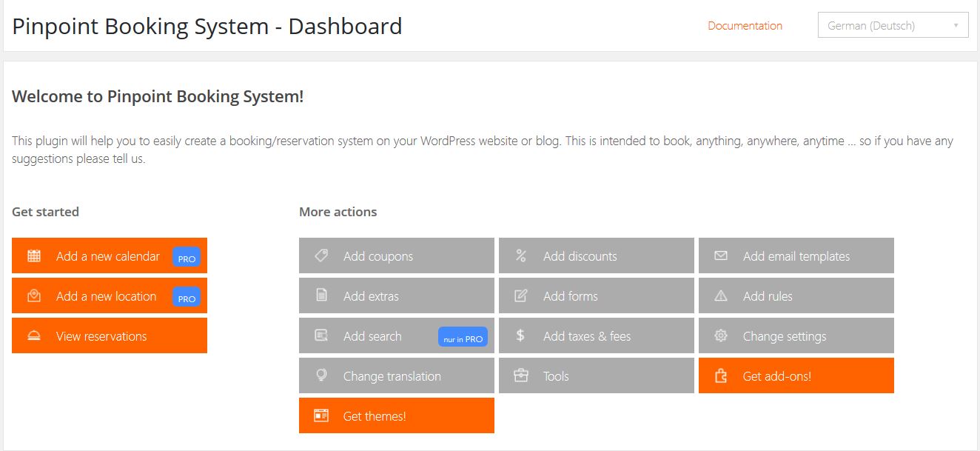Screen dimensions: 980x451
Task: Click PRO badge on Add a new calendar
Action: 187,258
